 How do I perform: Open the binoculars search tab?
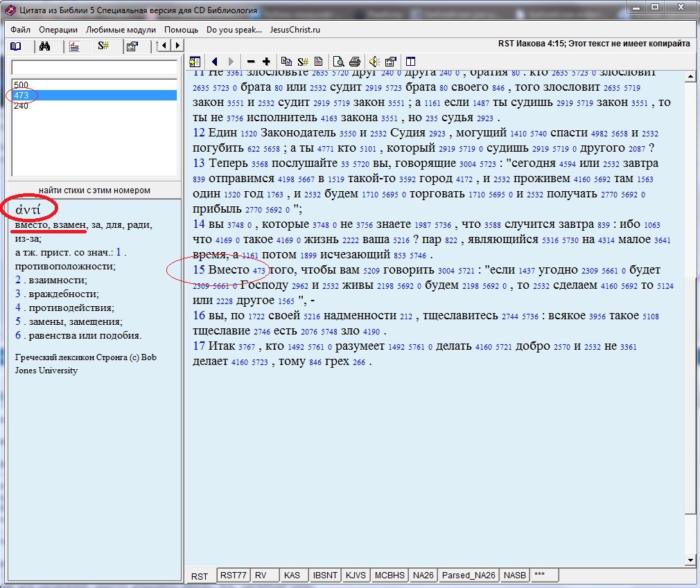(45, 46)
